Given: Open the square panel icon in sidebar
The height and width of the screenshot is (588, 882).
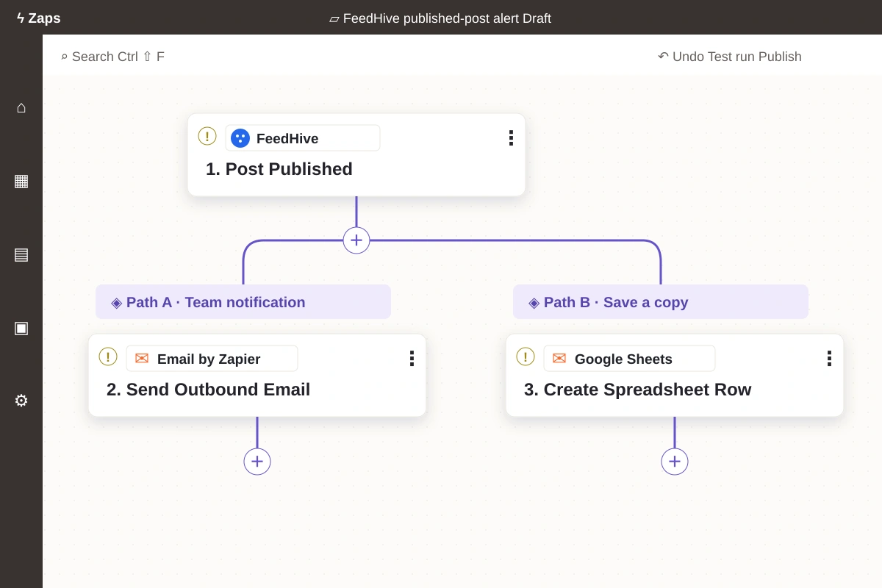Looking at the screenshot, I should [x=21, y=328].
